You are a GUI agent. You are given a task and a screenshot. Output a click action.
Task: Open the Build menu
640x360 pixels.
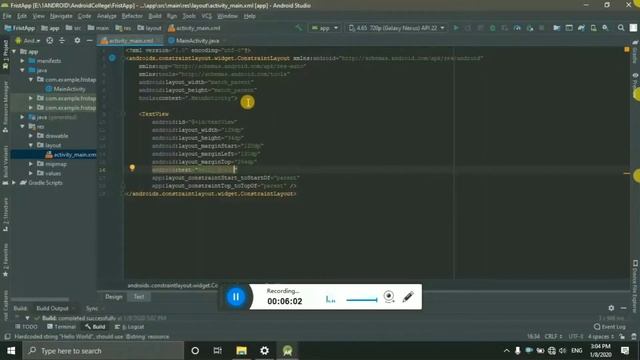(x=155, y=16)
